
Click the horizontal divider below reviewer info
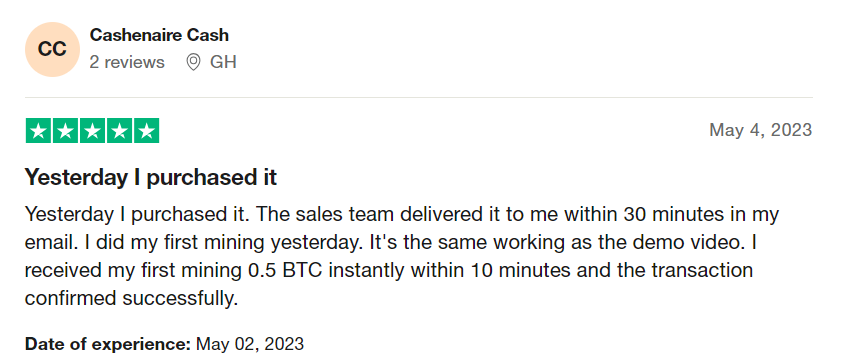click(x=419, y=98)
